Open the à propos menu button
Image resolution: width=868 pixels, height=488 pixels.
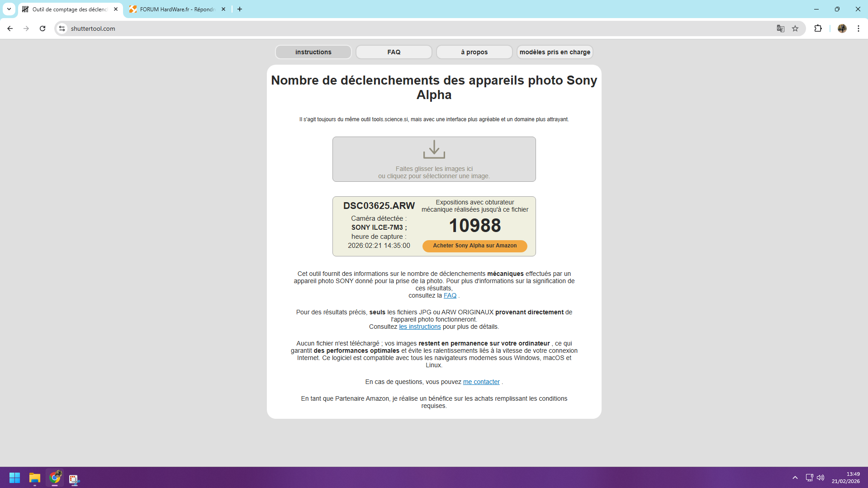474,52
